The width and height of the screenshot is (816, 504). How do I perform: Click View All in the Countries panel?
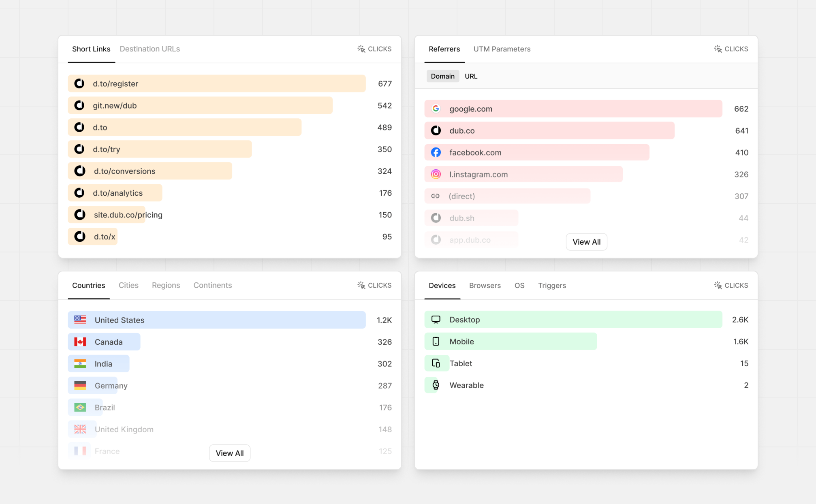tap(229, 453)
